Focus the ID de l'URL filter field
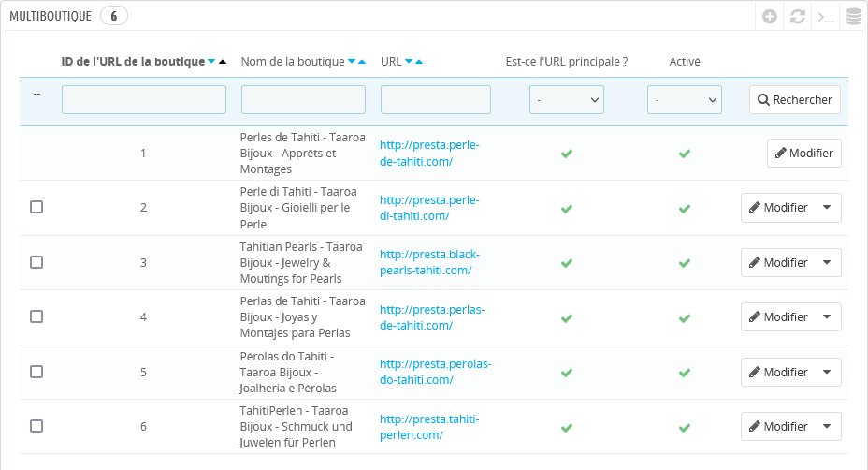This screenshot has height=470, width=868. (x=144, y=100)
